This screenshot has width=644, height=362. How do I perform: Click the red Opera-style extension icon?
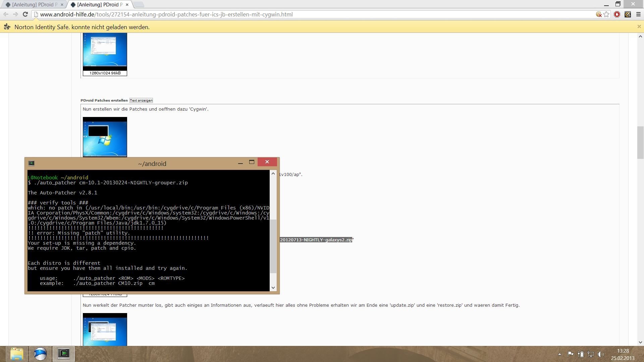coord(617,14)
